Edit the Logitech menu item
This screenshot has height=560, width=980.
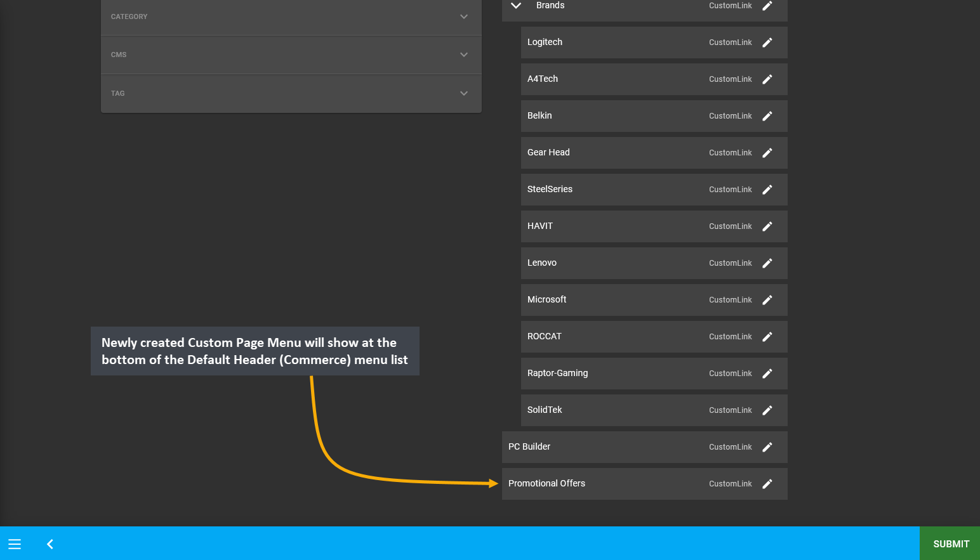click(767, 42)
